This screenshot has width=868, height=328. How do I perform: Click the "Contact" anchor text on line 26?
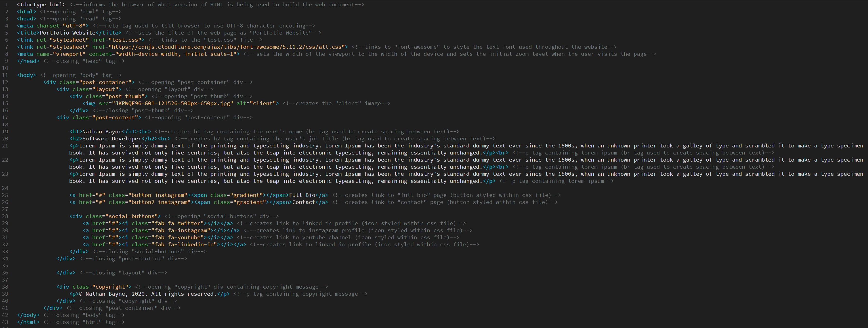click(303, 202)
